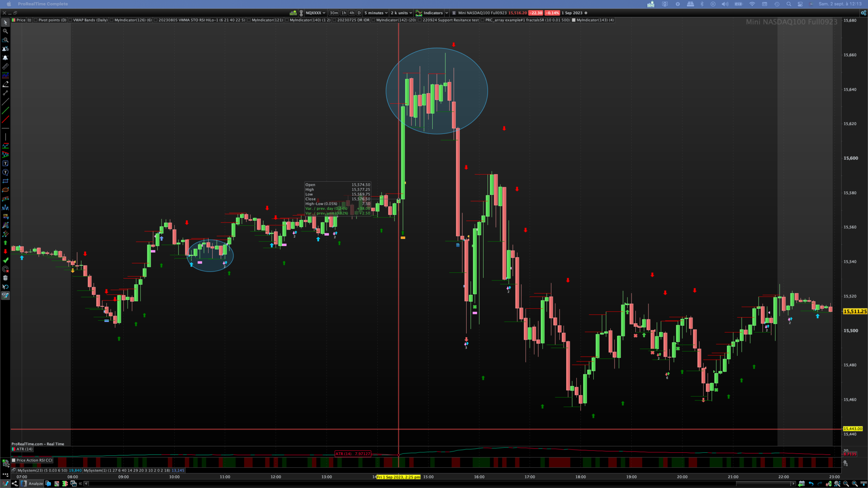Screen dimensions: 868x488
Task: Click the Indicators button
Action: pos(433,13)
